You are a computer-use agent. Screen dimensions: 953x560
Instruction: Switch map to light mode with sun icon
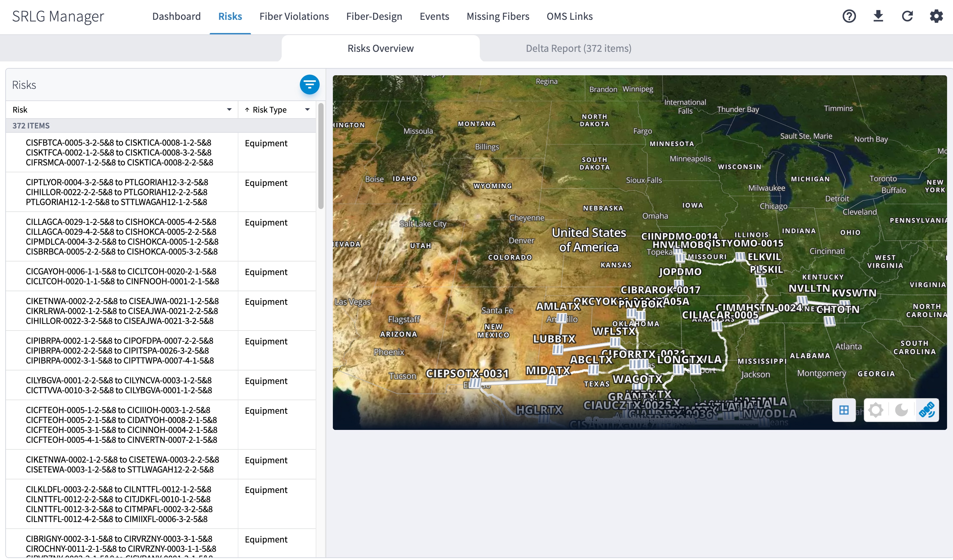pyautogui.click(x=875, y=410)
